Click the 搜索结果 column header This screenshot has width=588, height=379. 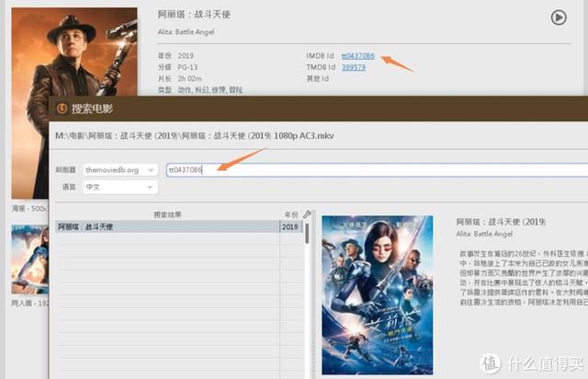click(x=167, y=214)
